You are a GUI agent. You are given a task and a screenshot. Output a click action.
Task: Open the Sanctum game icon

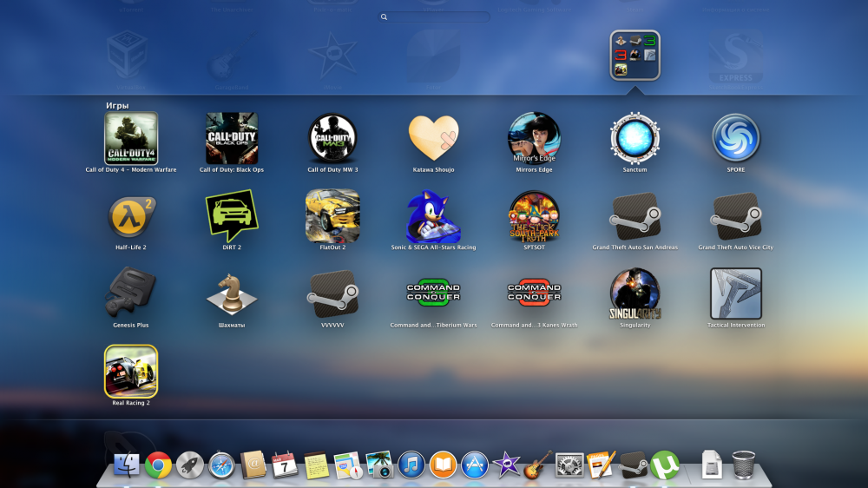[635, 138]
